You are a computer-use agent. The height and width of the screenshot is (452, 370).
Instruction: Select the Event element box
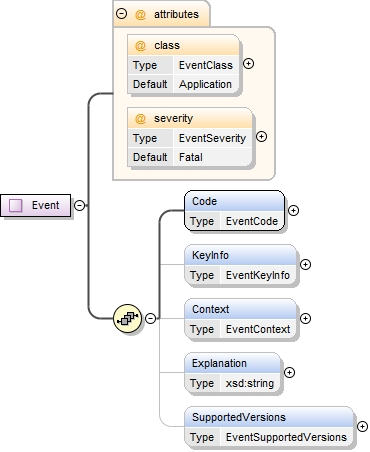click(36, 206)
